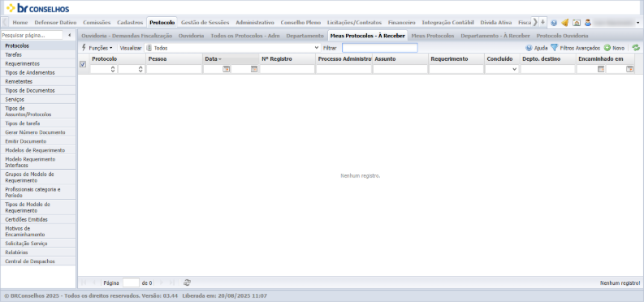Click the Pesquisar página search field
Image resolution: width=644 pixels, height=302 pixels.
[32, 35]
